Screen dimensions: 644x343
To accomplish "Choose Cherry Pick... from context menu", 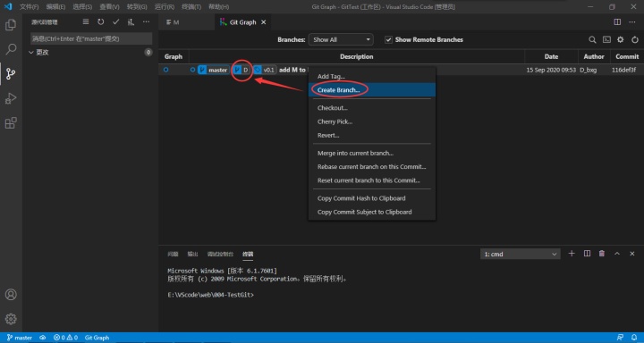I will (372, 121).
